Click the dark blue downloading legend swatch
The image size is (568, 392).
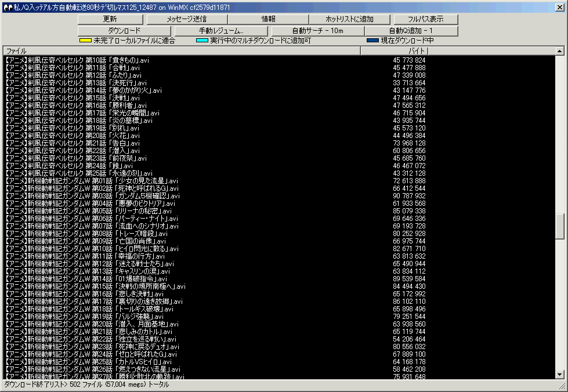point(372,41)
